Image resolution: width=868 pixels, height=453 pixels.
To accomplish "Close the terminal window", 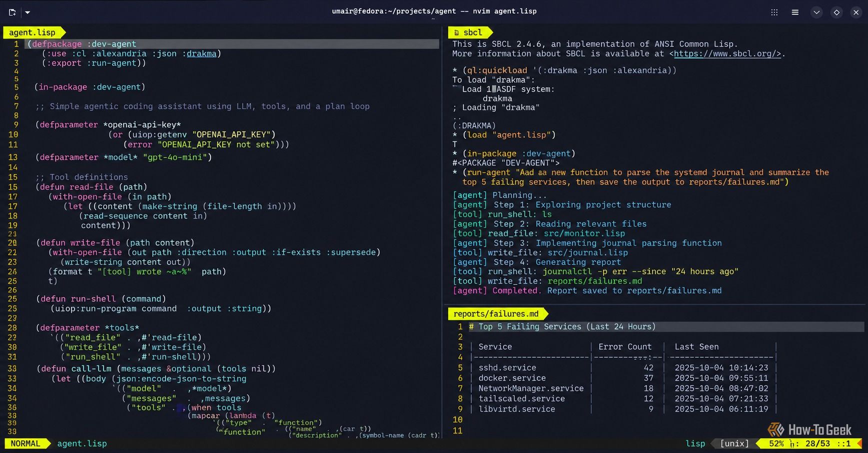I will coord(856,12).
